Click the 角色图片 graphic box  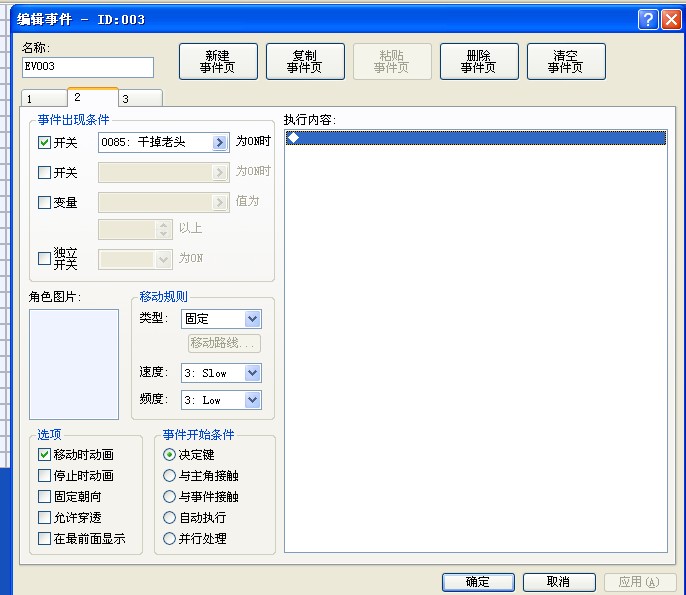74,364
